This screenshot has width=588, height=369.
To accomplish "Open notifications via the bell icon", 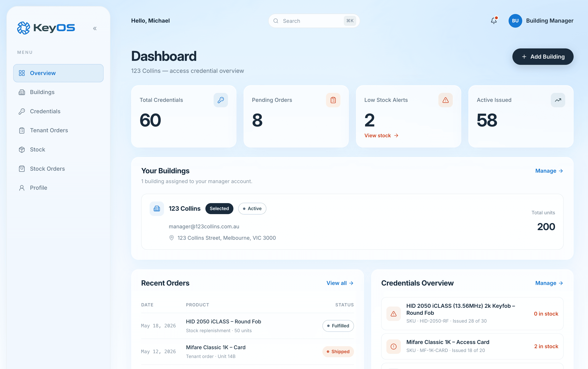I will (494, 21).
